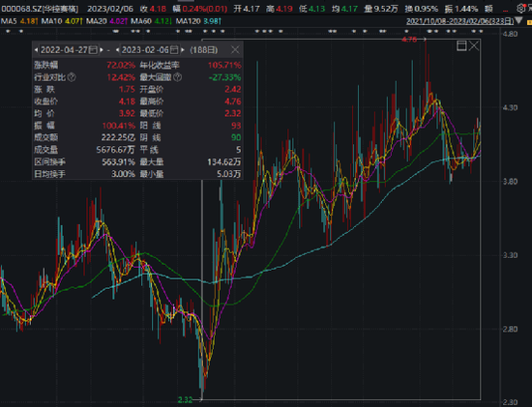The width and height of the screenshot is (532, 407).
Task: Close the interval statistics panel
Action: [x=235, y=50]
